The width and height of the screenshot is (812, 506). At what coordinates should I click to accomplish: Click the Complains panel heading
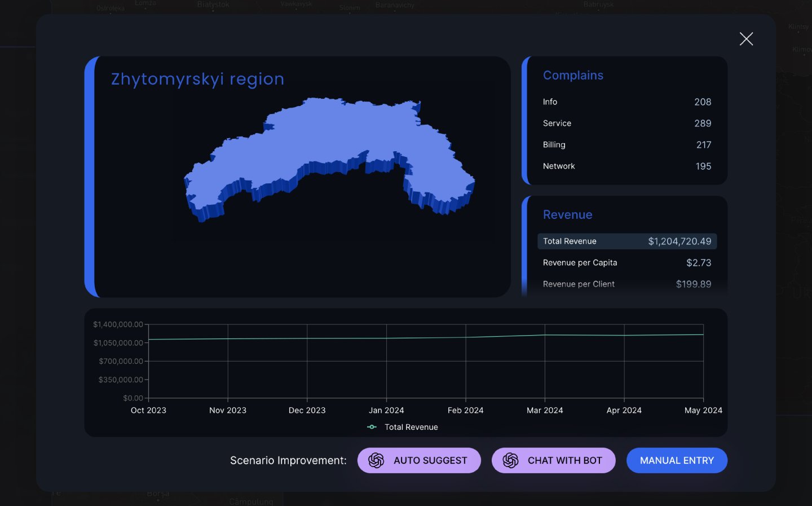[x=573, y=75]
